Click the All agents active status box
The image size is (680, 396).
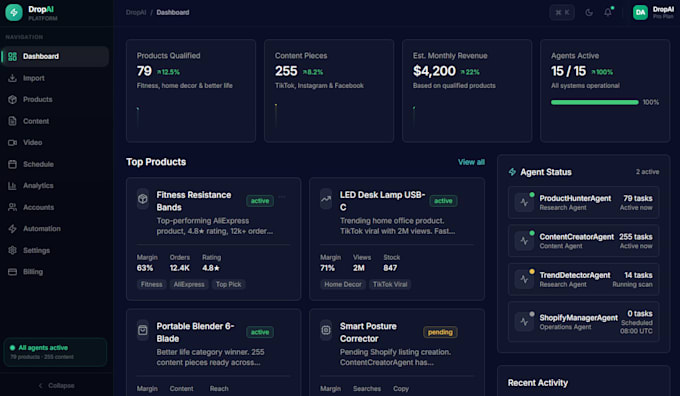coord(55,352)
